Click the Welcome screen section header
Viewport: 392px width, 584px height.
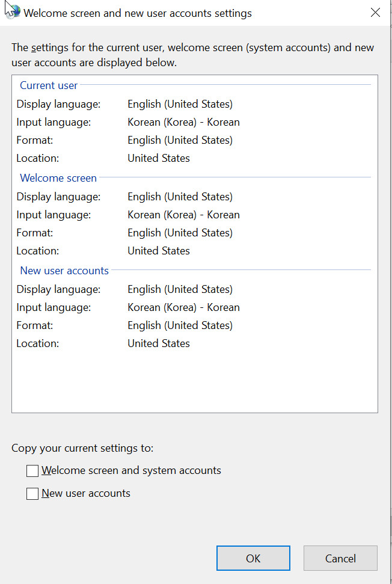58,178
